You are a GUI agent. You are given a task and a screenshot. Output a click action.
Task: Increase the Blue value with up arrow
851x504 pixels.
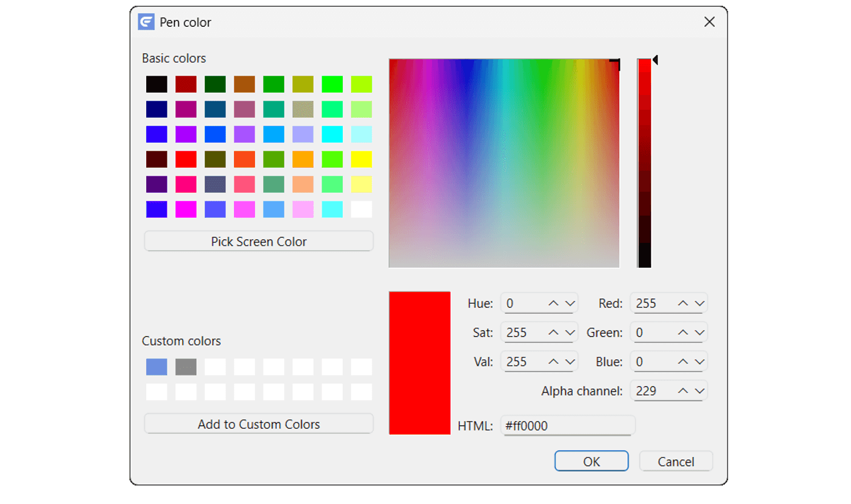683,362
